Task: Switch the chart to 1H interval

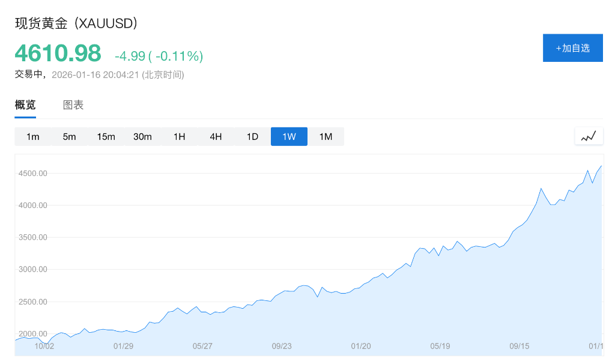Action: pyautogui.click(x=179, y=136)
